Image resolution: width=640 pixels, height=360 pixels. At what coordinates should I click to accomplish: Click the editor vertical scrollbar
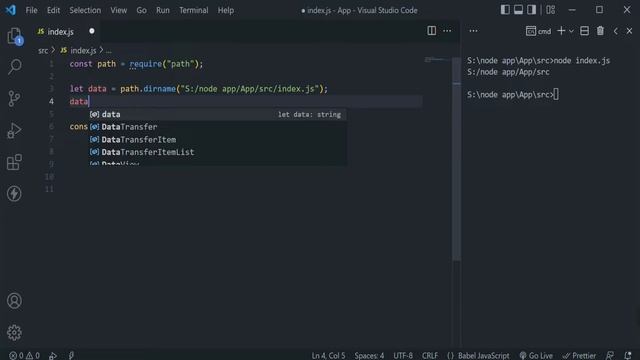[456, 159]
